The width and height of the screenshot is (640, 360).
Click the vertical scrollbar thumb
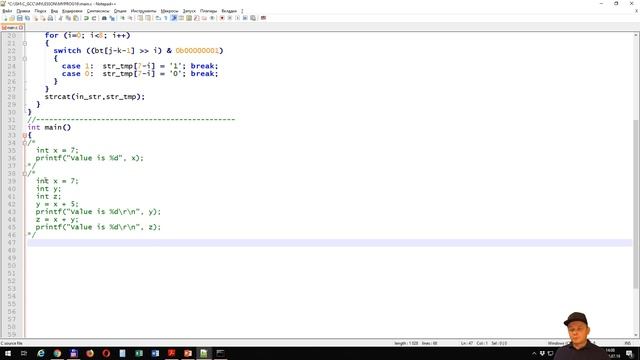(636, 204)
